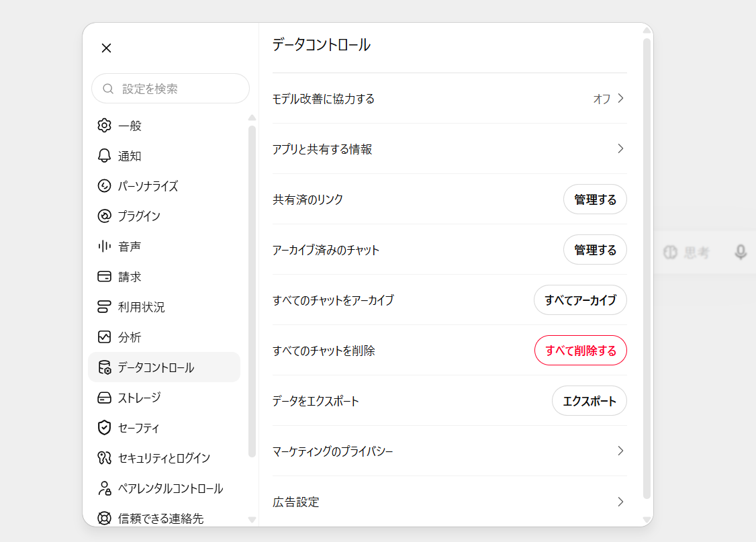Click the microphone icon behind the dialog
This screenshot has height=542, width=756.
(x=741, y=252)
